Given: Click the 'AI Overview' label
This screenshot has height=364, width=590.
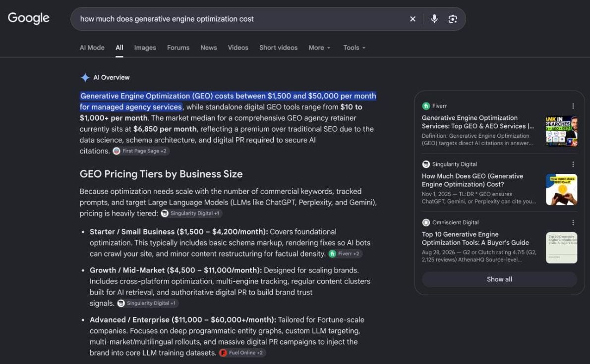Looking at the screenshot, I should [112, 77].
